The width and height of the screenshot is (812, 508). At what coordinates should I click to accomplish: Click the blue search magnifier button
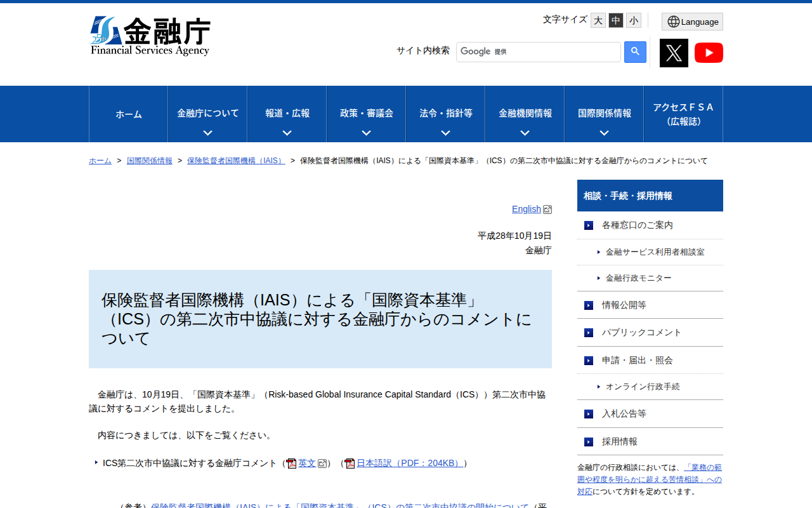coord(635,51)
